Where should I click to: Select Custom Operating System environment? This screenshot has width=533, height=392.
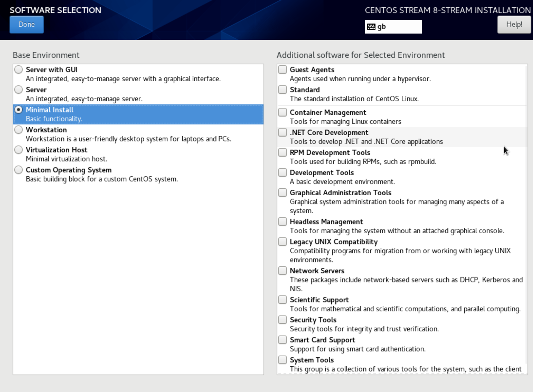[19, 170]
